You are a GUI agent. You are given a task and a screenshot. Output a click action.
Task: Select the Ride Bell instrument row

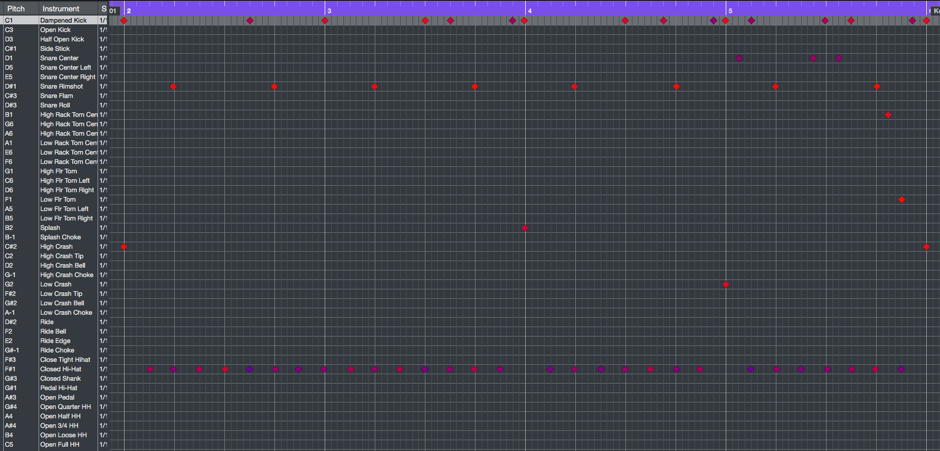tap(54, 331)
